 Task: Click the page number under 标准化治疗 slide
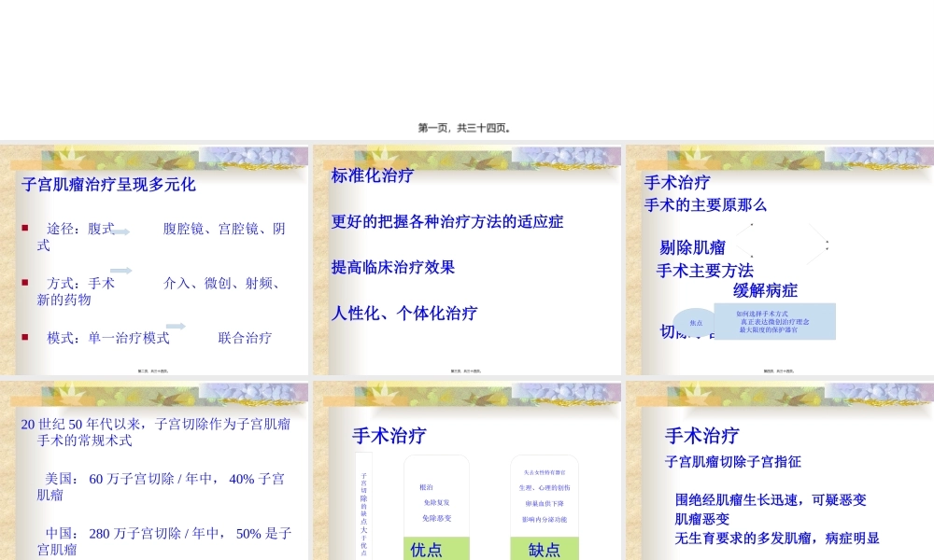click(x=467, y=370)
